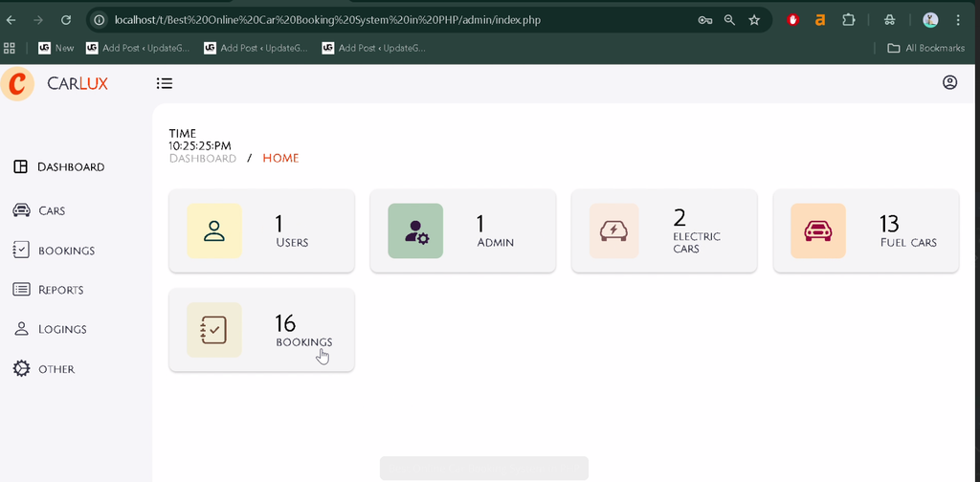Open Other in the sidebar menu

point(56,369)
